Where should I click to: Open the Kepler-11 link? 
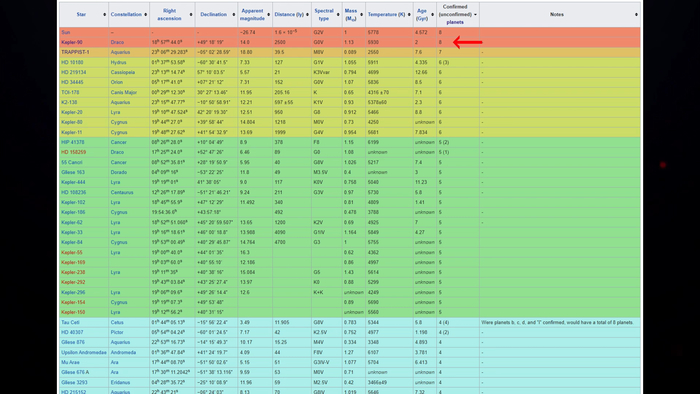(x=72, y=133)
